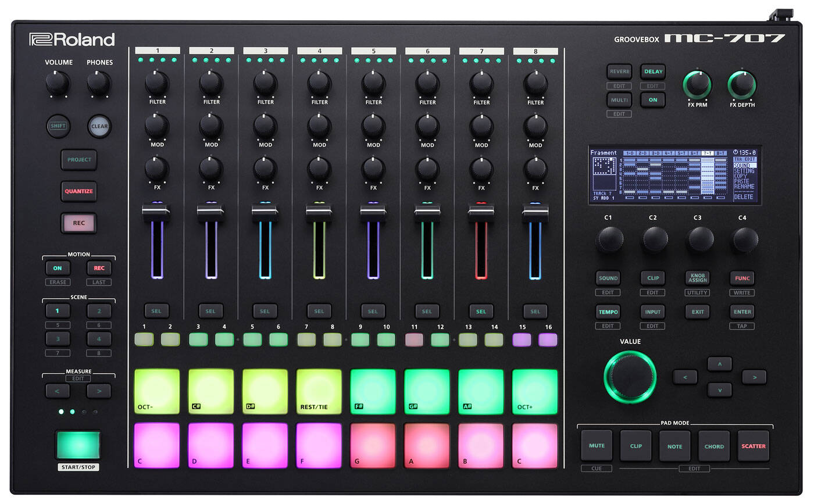Select track 4 with its SEL button

[319, 311]
